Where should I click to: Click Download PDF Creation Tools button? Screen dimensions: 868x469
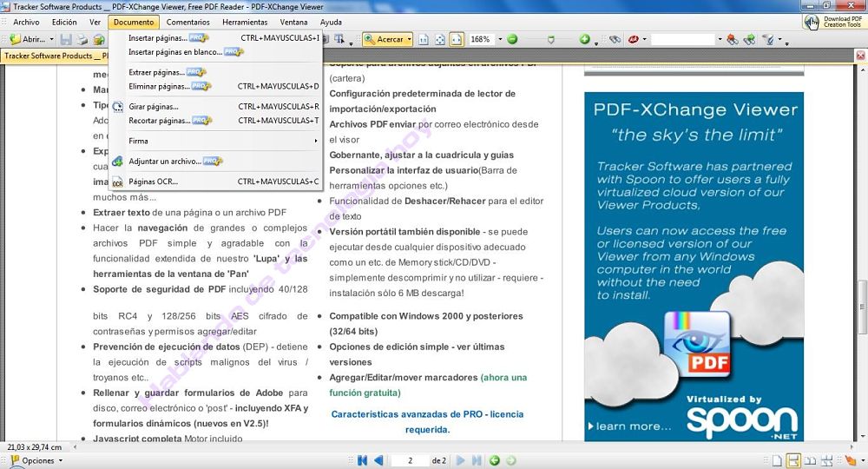pos(833,22)
